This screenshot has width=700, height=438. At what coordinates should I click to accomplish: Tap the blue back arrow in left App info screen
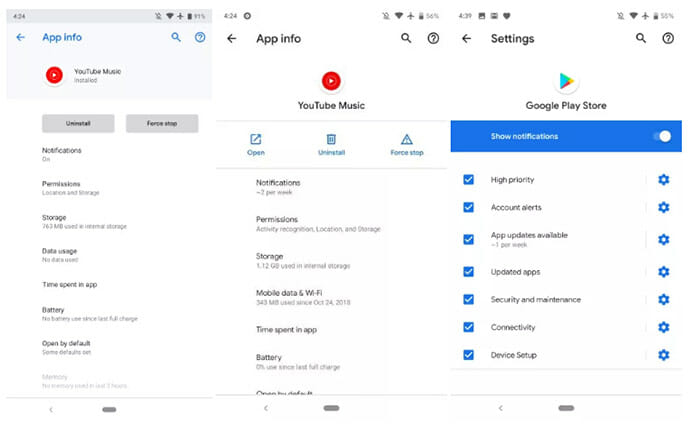21,38
